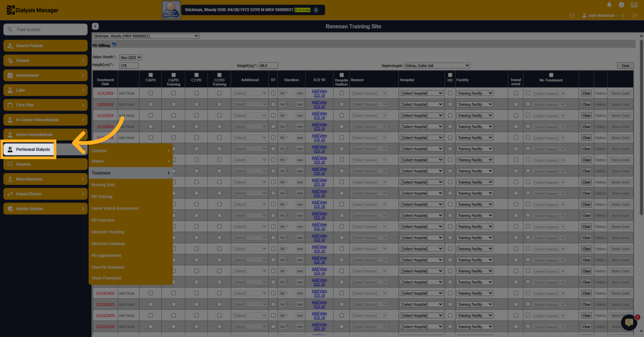Click Clear for the 11/1/2025 row
The image size is (644, 337).
pyautogui.click(x=586, y=93)
